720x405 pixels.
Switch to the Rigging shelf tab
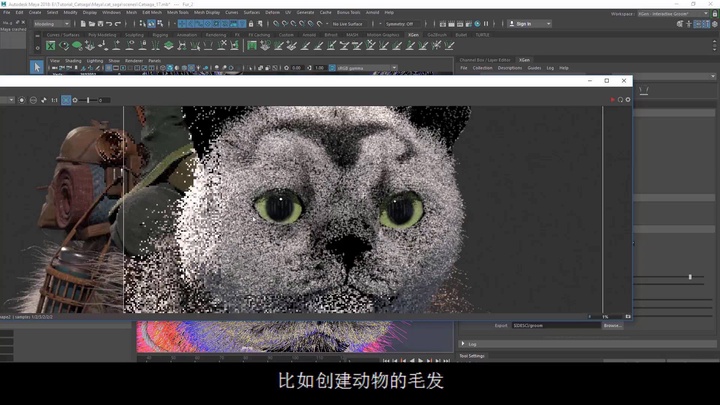(160, 34)
